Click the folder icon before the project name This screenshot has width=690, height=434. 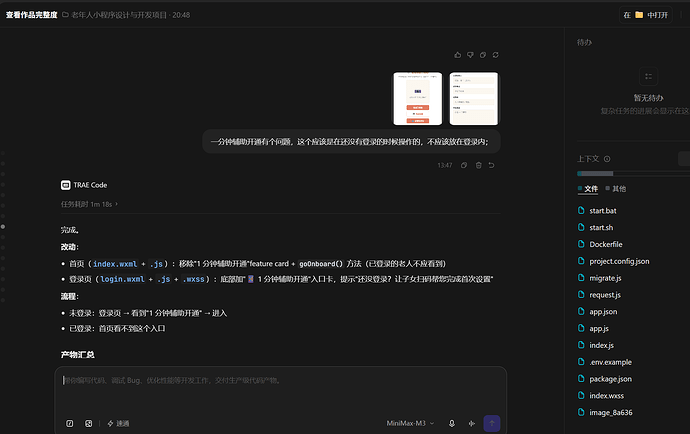[65, 15]
